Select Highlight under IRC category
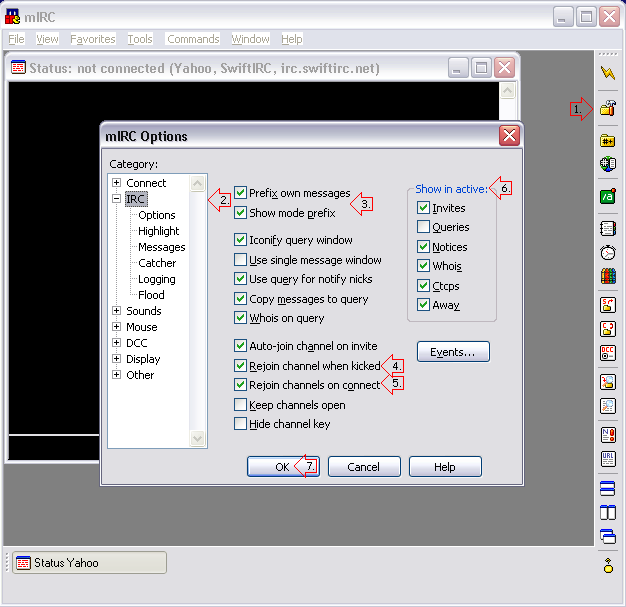The image size is (626, 607). 158,231
